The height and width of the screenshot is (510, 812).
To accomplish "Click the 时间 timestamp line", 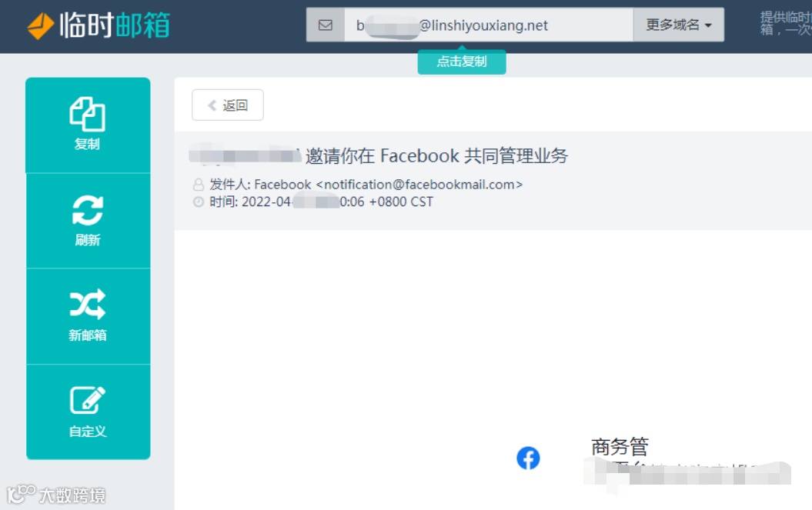I will (x=321, y=202).
